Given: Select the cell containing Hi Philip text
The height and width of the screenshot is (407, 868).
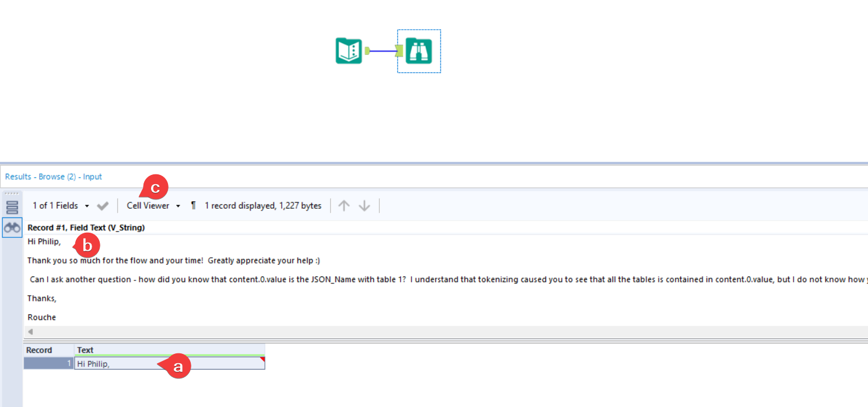Looking at the screenshot, I should coord(117,363).
